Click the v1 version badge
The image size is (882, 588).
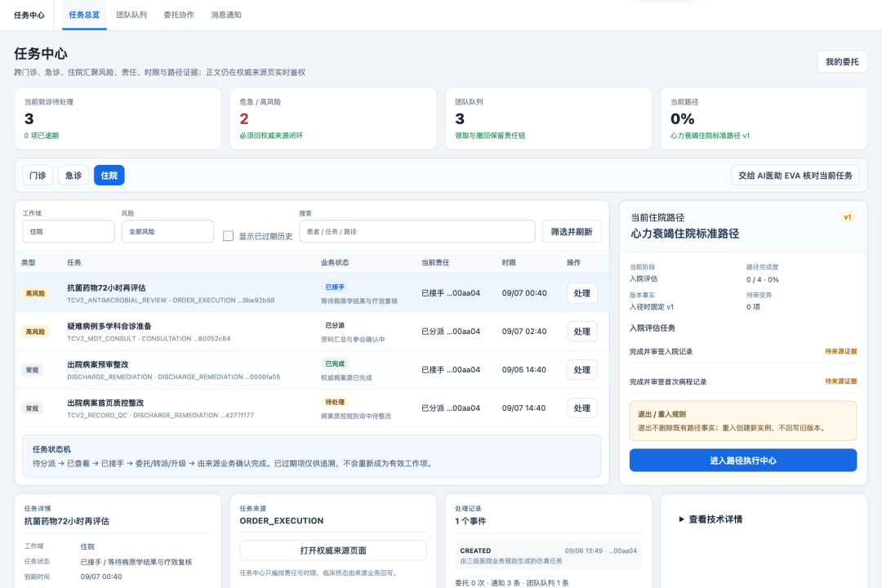pyautogui.click(x=847, y=217)
